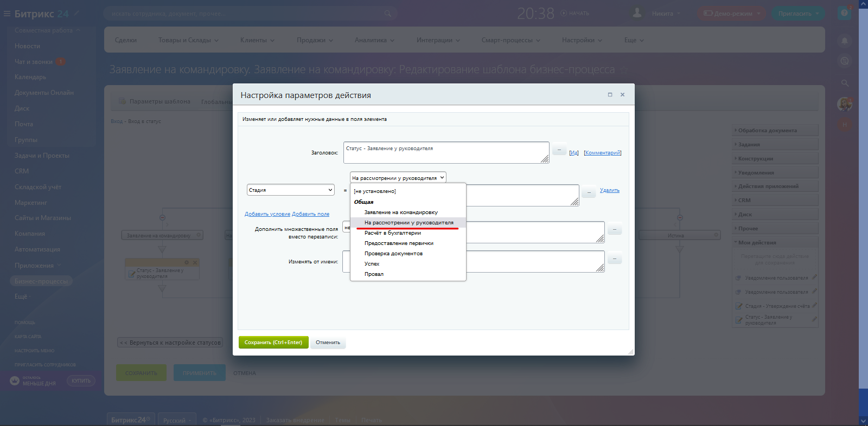868x426 pixels.
Task: Open the 'На рассмотрении у руководителя' stage dropdown
Action: pyautogui.click(x=398, y=178)
